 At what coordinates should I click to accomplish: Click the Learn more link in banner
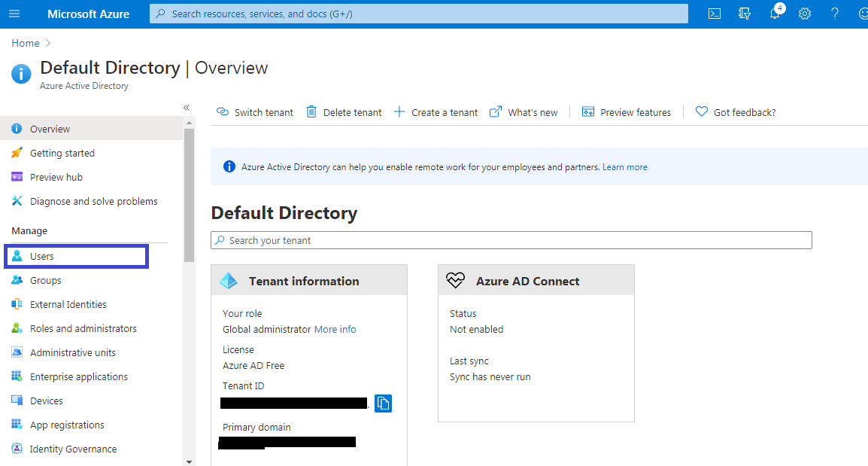[x=624, y=167]
